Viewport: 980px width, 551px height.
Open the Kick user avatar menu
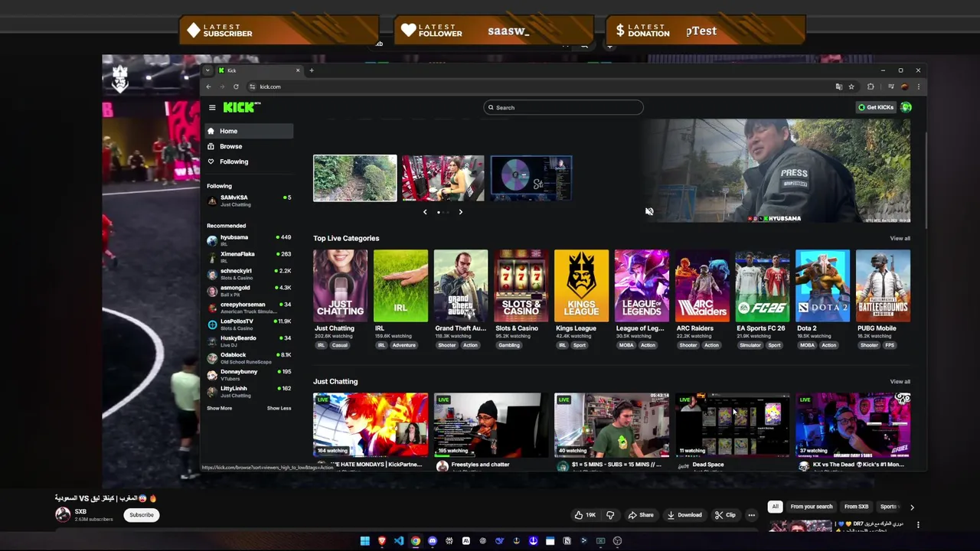click(x=906, y=108)
